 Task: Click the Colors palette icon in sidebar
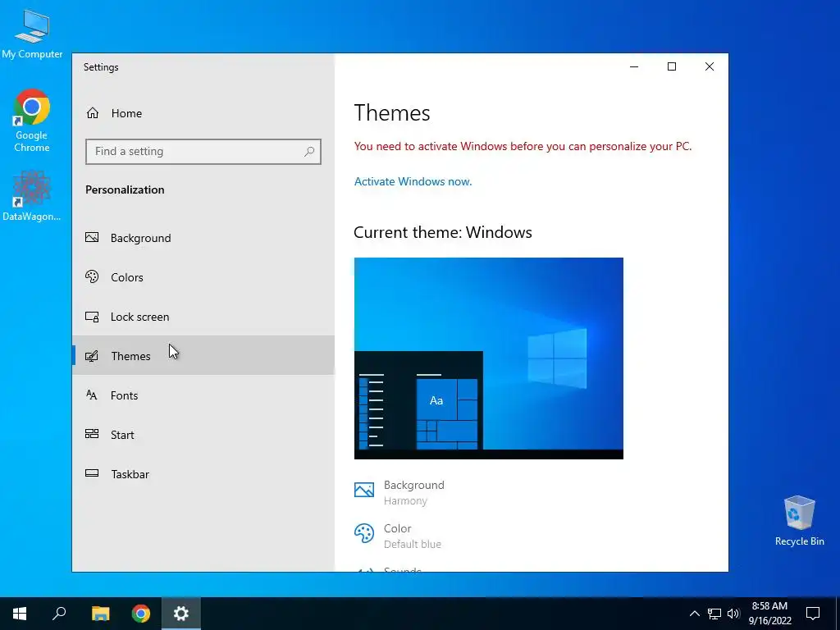pyautogui.click(x=92, y=276)
